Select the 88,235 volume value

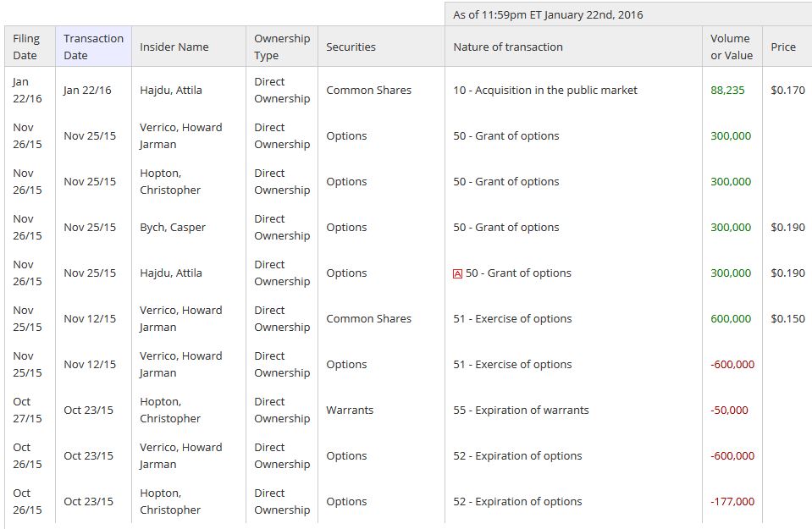[727, 91]
